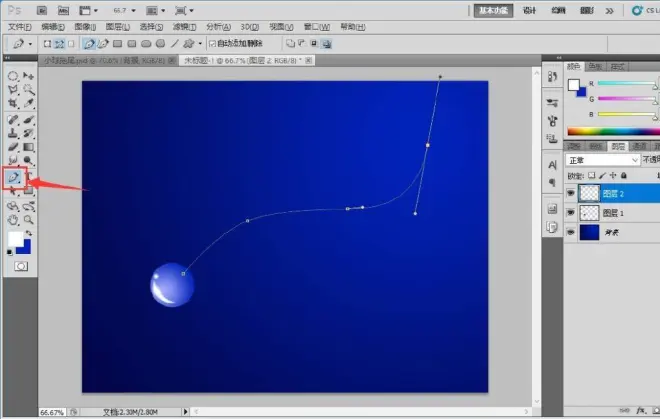Choose Custom Shape in options bar
Screen dimensions: 660x419
pyautogui.click(x=189, y=43)
